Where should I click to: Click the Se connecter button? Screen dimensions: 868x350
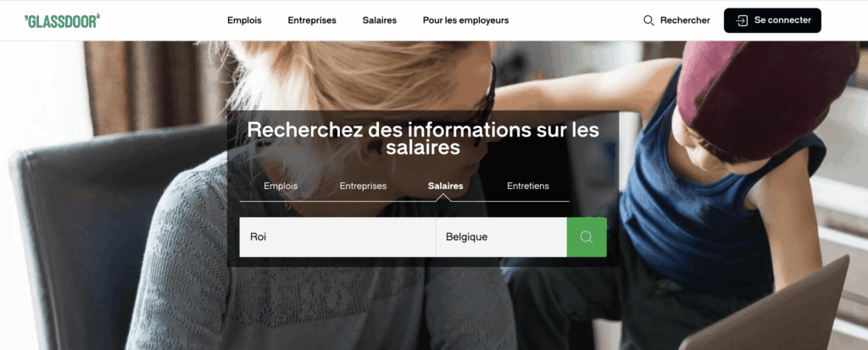tap(772, 20)
